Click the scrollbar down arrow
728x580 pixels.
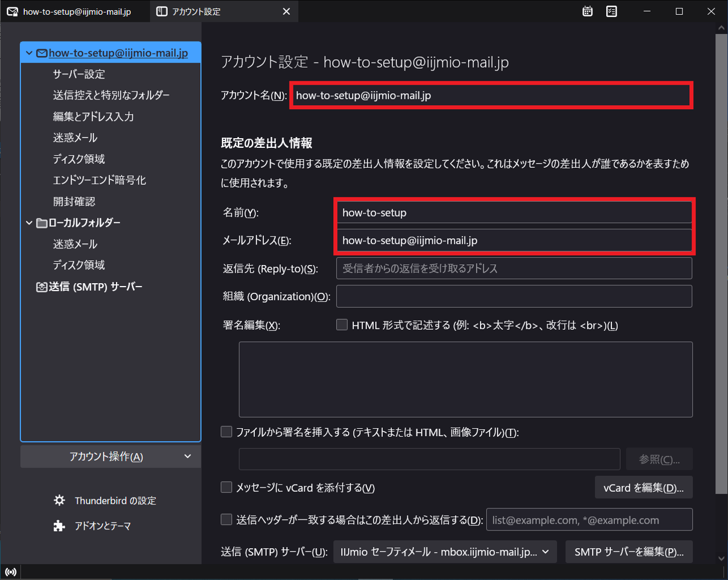pyautogui.click(x=721, y=558)
